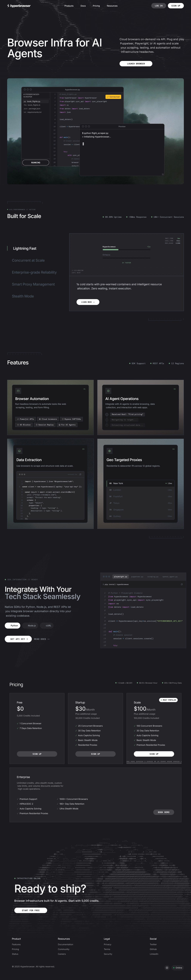The image size is (191, 980).
Task: Click the BOOK DEMO button
Action: [x=164, y=812]
